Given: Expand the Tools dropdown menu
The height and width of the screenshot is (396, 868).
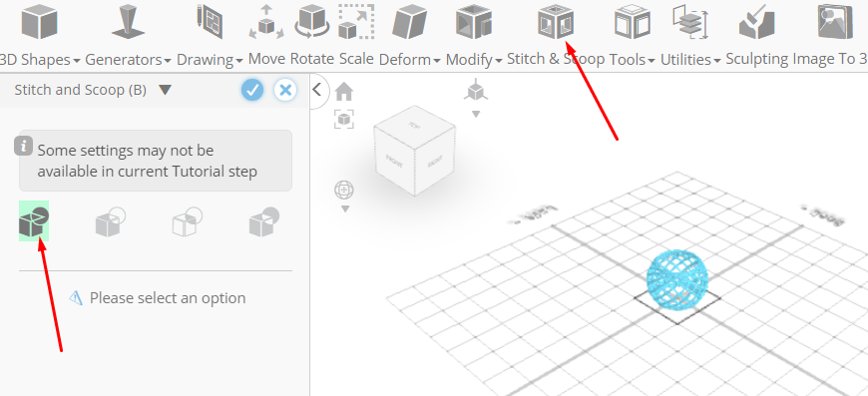Looking at the screenshot, I should tap(633, 34).
